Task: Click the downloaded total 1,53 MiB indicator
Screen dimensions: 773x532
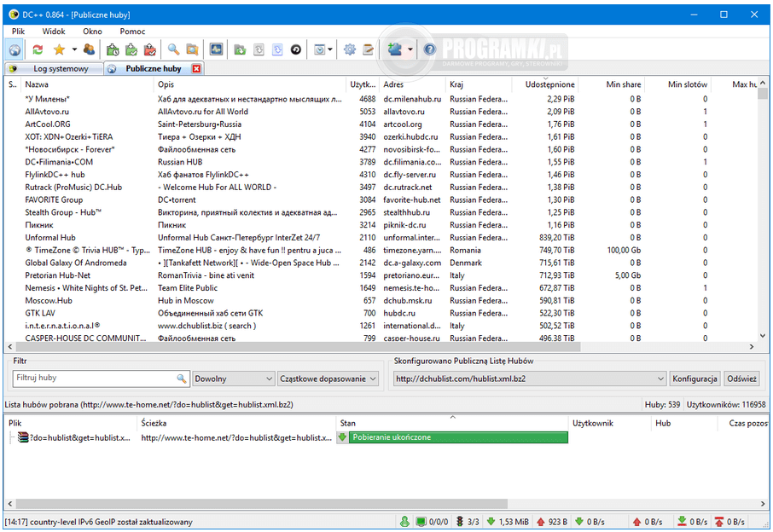Action: (508, 522)
